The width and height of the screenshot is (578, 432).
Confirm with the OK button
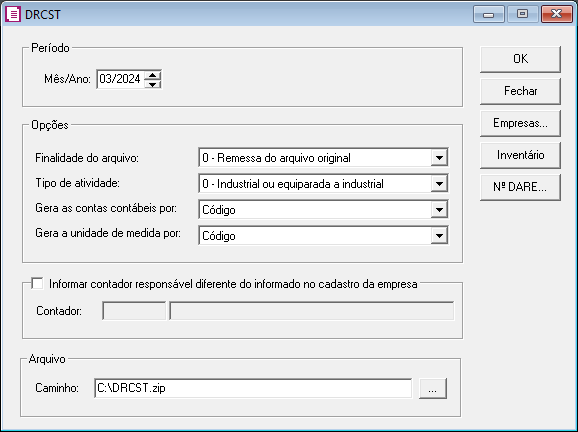pos(520,59)
